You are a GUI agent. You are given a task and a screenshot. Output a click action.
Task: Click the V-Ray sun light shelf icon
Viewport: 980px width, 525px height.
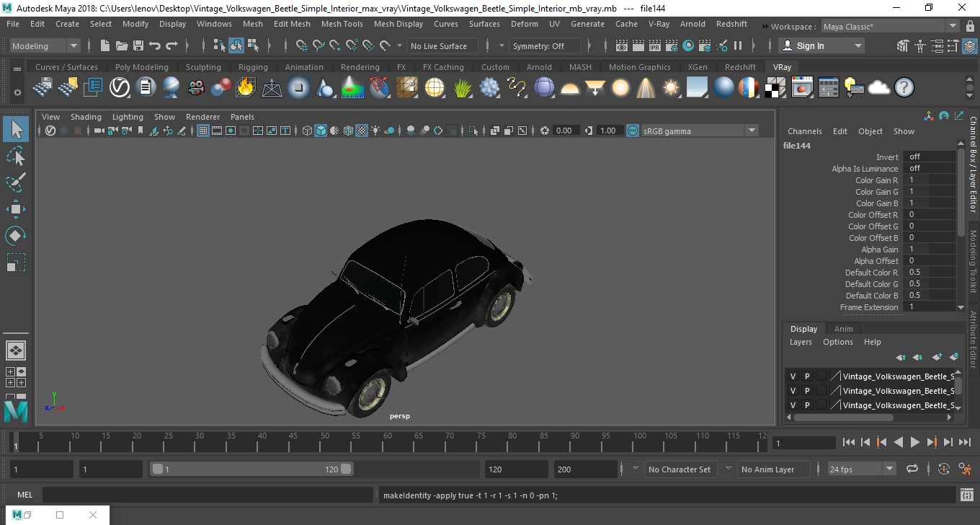[671, 88]
